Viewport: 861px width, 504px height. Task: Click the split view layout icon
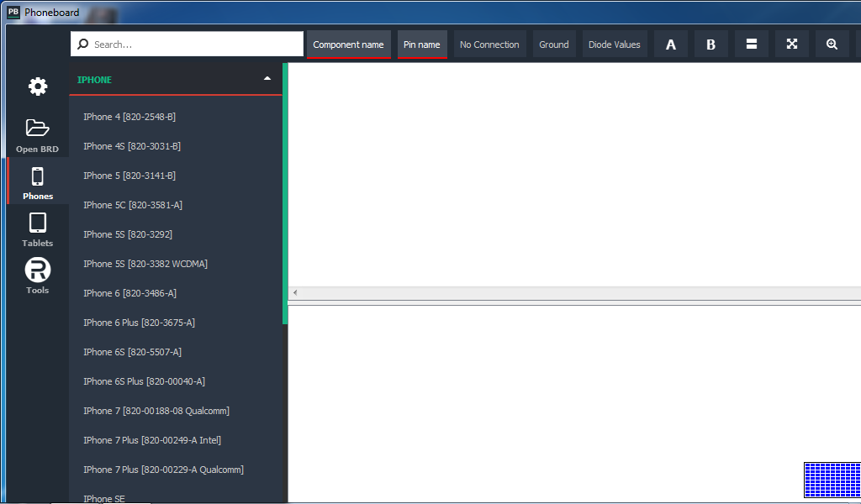(751, 45)
